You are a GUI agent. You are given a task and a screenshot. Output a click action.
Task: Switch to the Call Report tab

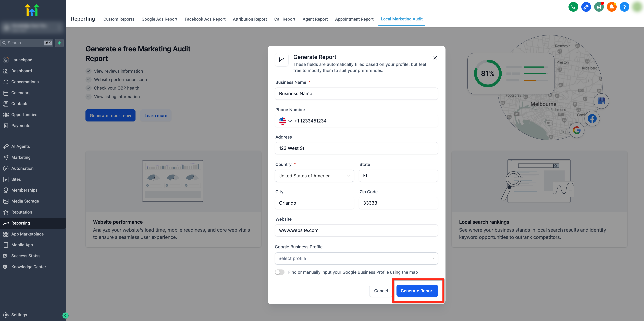(x=284, y=19)
